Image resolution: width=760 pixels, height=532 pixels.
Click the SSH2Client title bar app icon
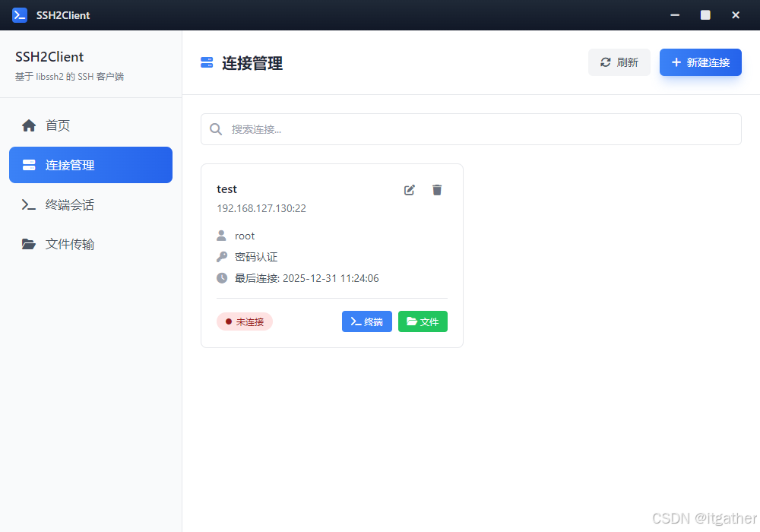click(20, 15)
